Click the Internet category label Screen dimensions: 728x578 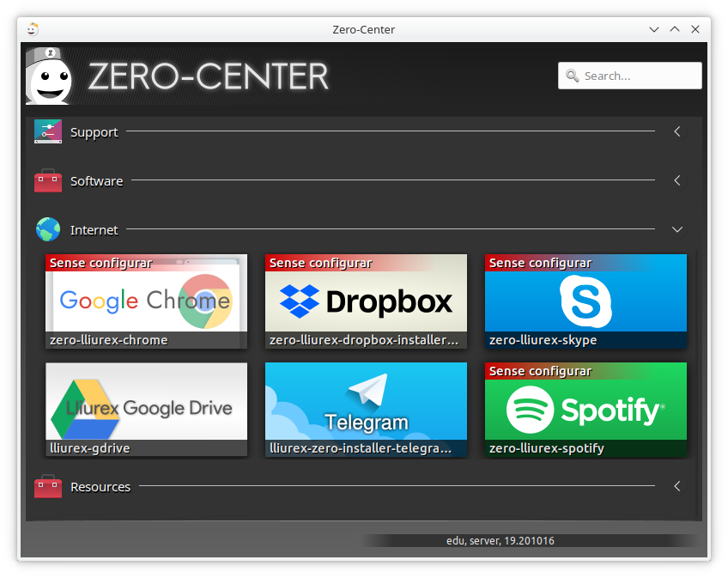coord(94,230)
